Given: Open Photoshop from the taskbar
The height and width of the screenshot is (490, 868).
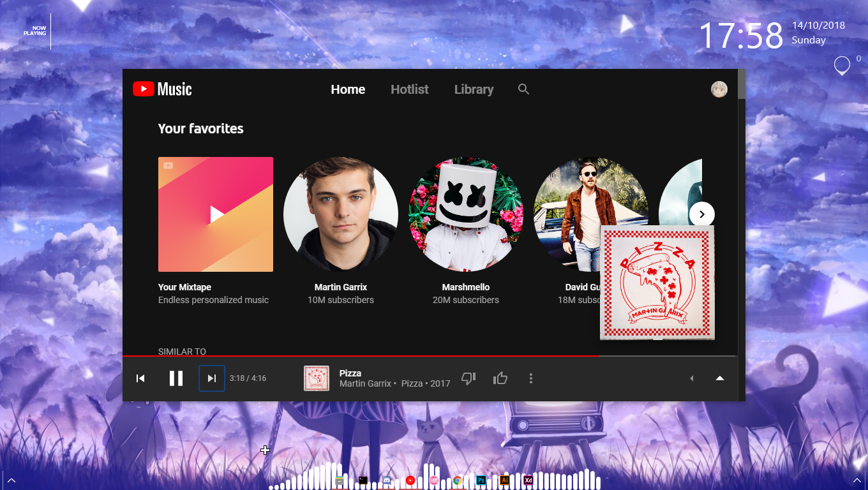Looking at the screenshot, I should tap(481, 480).
